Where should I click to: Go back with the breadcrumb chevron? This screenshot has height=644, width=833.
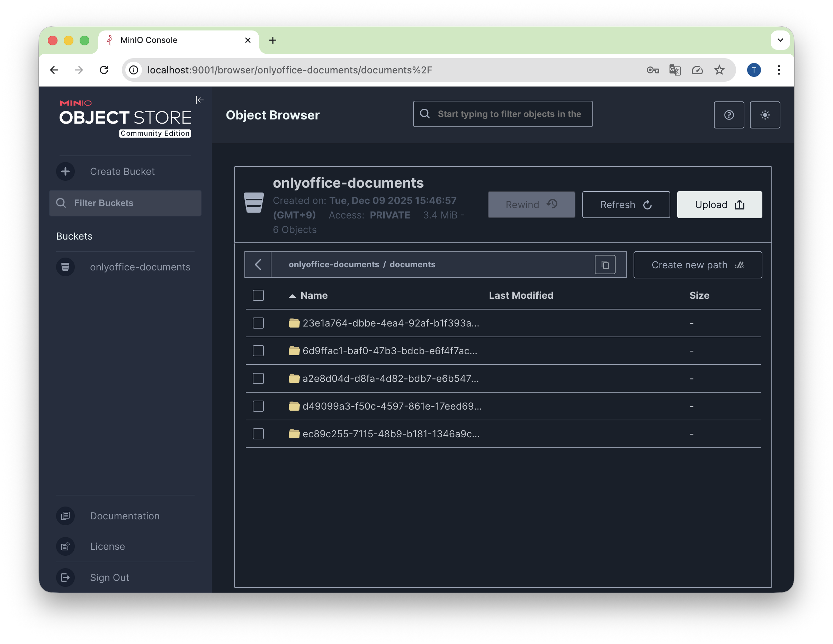point(258,265)
